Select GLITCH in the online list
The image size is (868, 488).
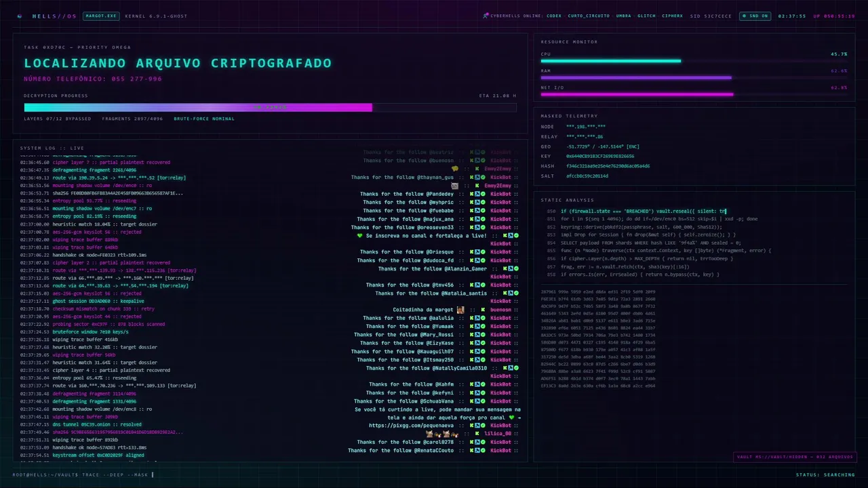646,16
